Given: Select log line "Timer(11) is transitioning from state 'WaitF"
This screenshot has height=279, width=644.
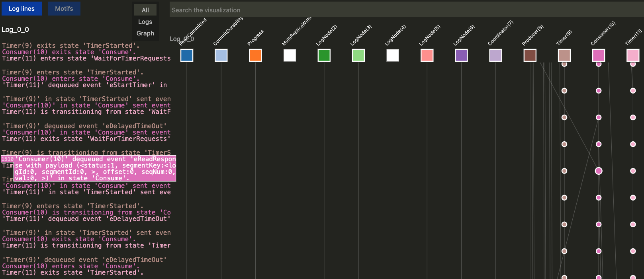Looking at the screenshot, I should pos(86,111).
